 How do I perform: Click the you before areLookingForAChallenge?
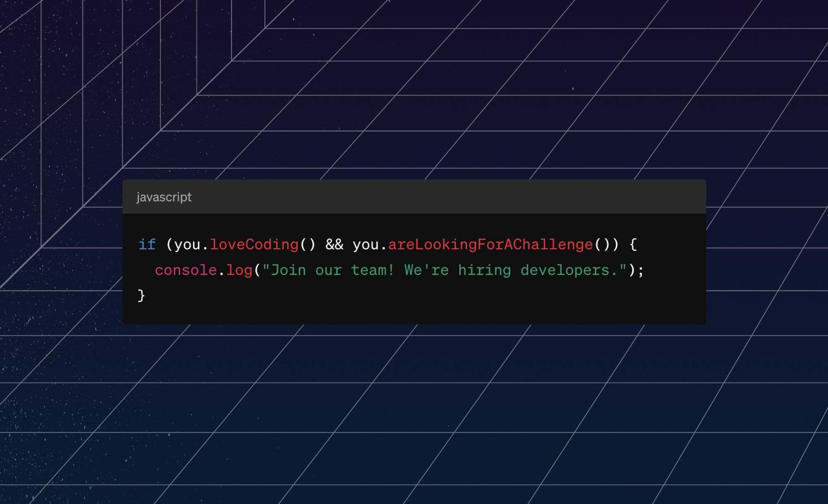click(366, 245)
